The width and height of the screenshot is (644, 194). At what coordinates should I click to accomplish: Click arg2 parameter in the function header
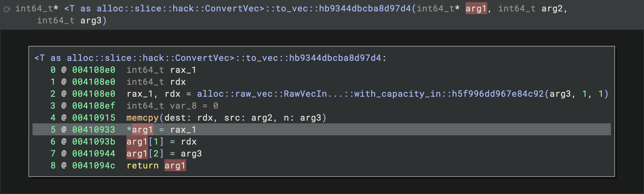(552, 9)
